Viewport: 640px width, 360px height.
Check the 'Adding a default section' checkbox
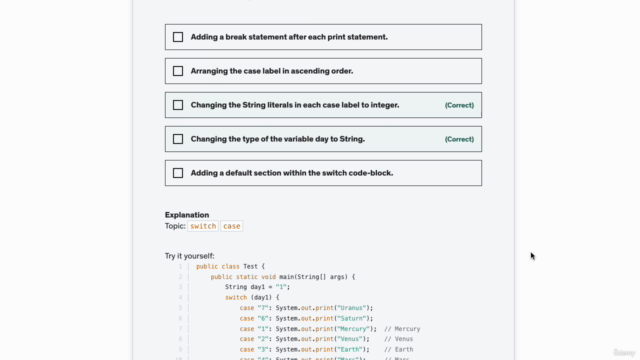coord(178,173)
